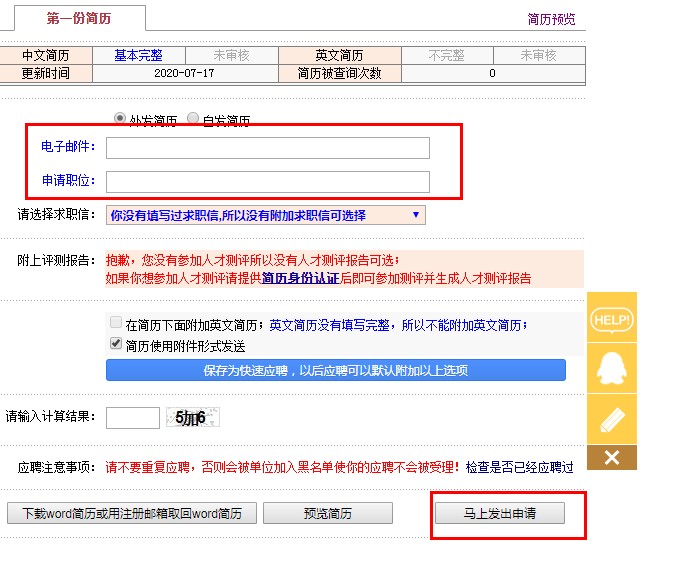677x565 pixels.
Task: Click the 简历被查询次数 cell
Action: coord(339,73)
